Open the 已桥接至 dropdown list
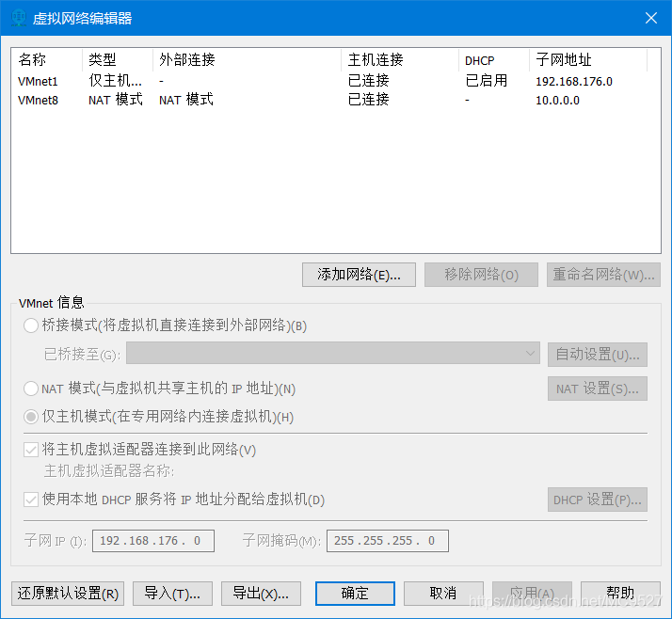This screenshot has width=672, height=619. [x=333, y=354]
